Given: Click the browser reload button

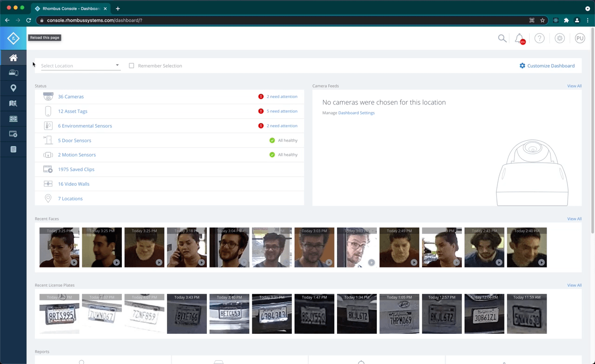Looking at the screenshot, I should point(29,20).
